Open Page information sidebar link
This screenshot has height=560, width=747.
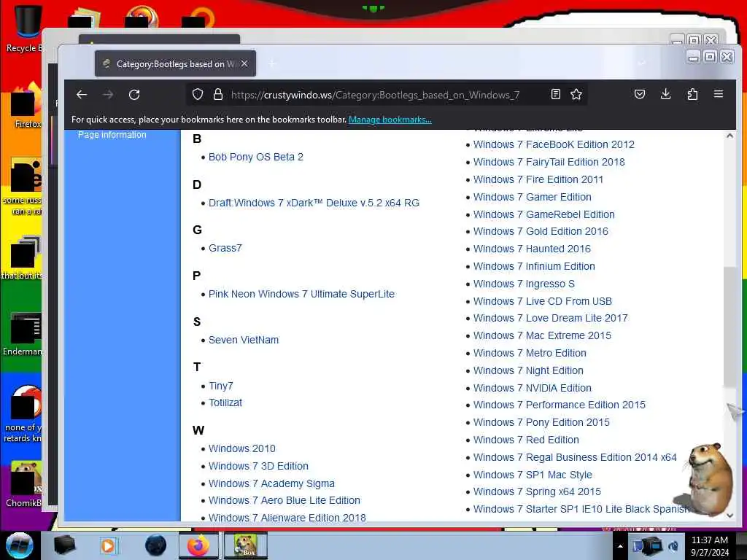coord(112,135)
